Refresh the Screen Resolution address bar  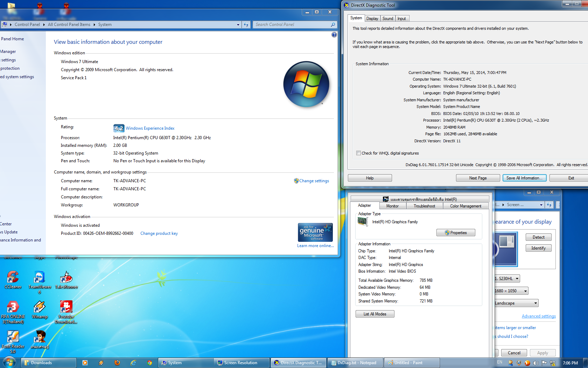[x=549, y=205]
